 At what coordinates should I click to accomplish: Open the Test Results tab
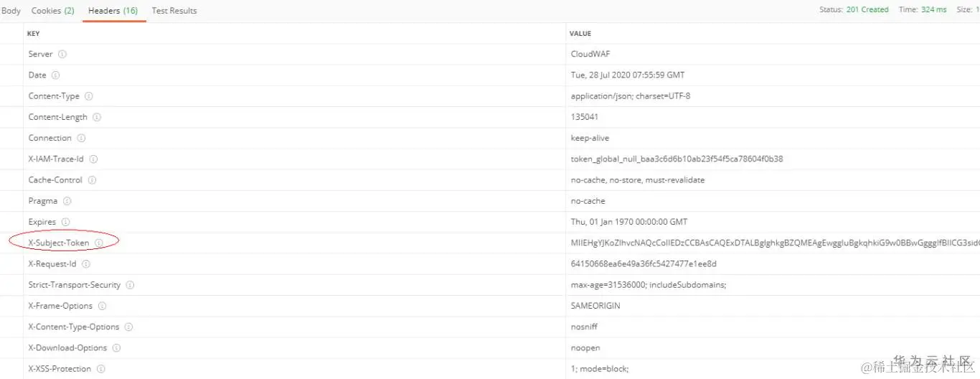(174, 11)
